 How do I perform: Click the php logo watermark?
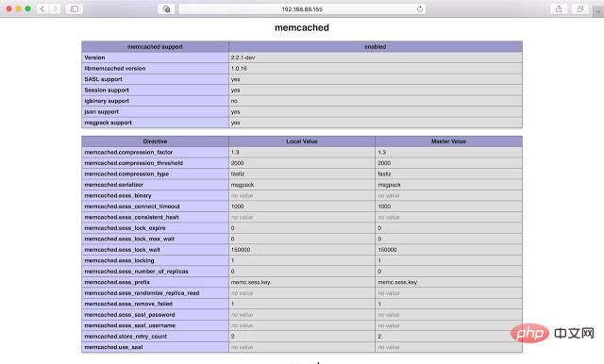[529, 333]
